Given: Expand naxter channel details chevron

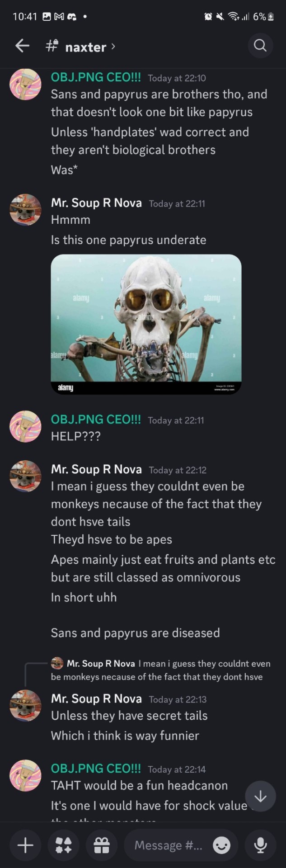Looking at the screenshot, I should [113, 46].
